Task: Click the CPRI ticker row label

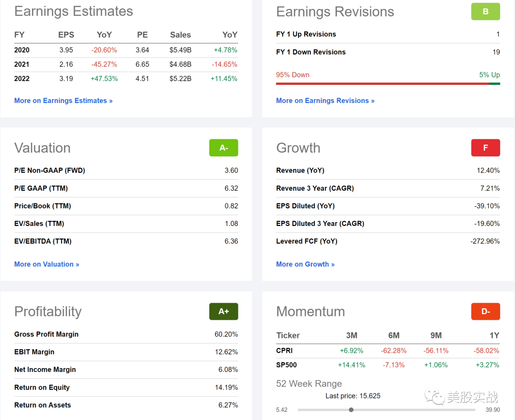Action: click(x=285, y=350)
